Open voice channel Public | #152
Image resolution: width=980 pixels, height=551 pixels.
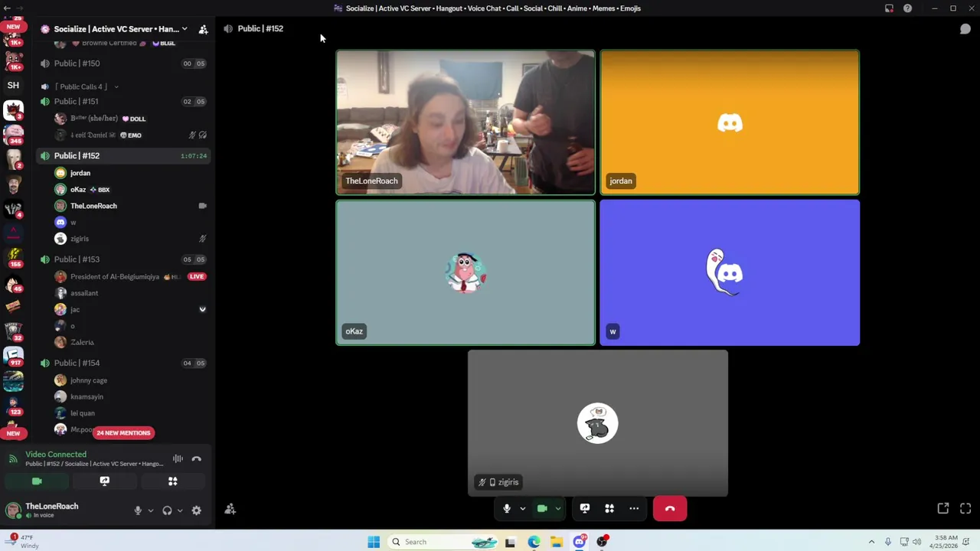[123, 155]
